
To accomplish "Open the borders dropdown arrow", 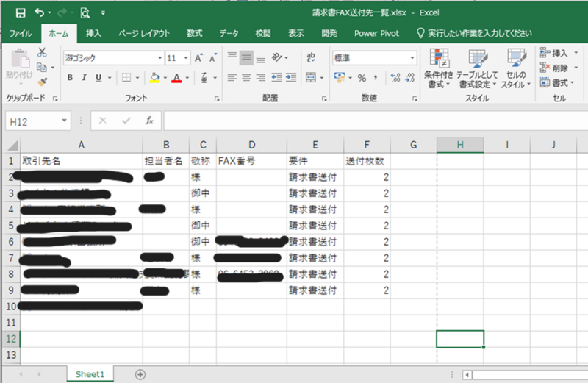I will coord(137,78).
